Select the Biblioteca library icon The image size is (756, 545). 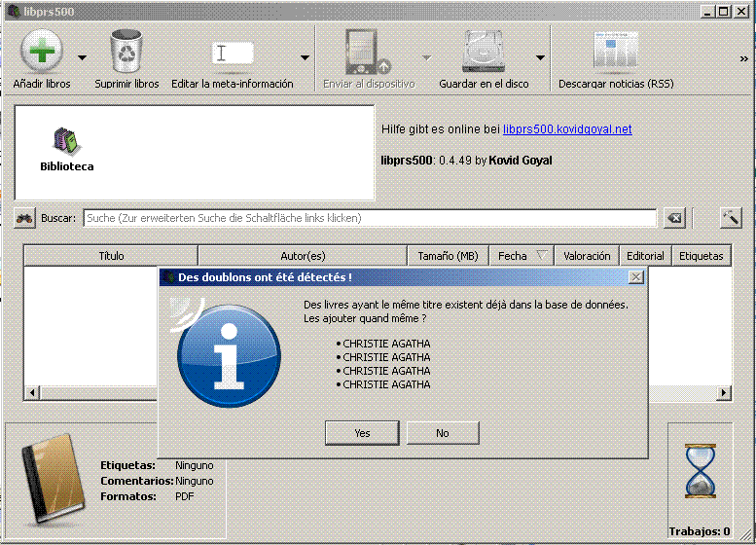[x=65, y=141]
